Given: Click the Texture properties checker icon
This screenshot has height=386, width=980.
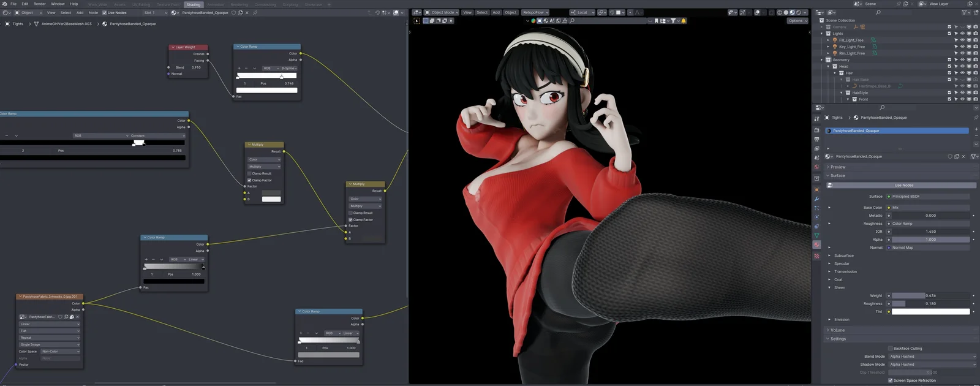Looking at the screenshot, I should coord(816,256).
